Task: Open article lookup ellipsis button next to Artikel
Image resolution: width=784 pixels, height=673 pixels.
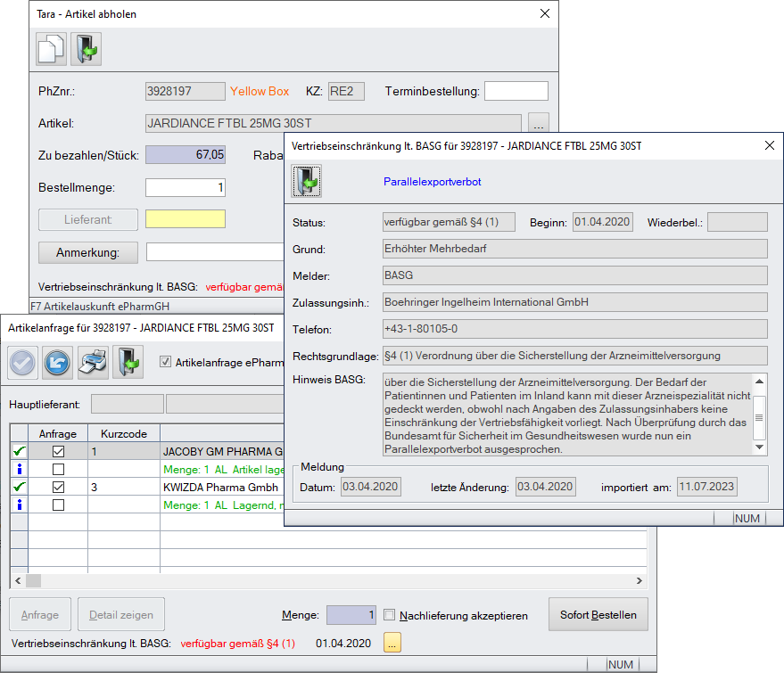Action: pos(539,123)
